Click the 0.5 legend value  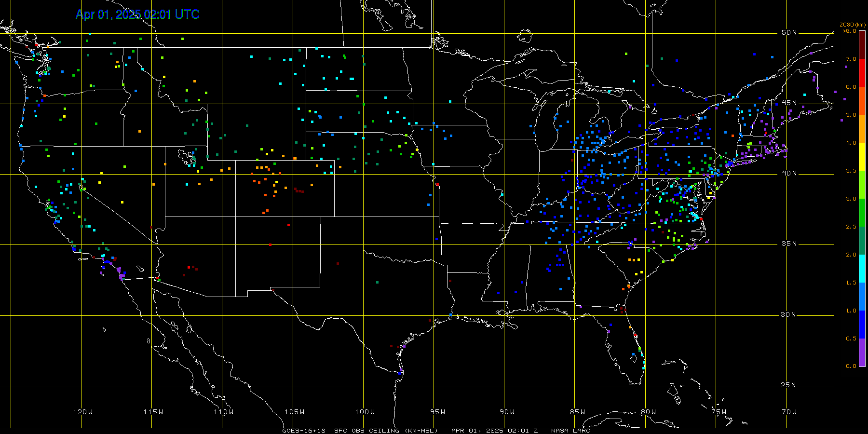pyautogui.click(x=851, y=339)
